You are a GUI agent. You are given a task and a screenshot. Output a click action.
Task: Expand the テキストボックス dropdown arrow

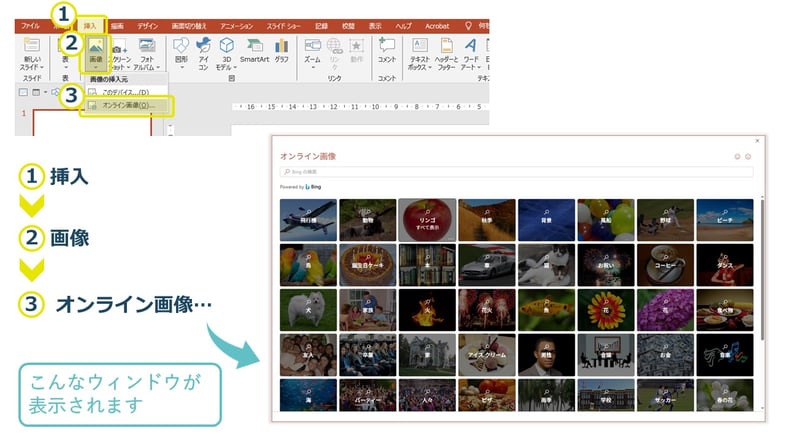(430, 67)
